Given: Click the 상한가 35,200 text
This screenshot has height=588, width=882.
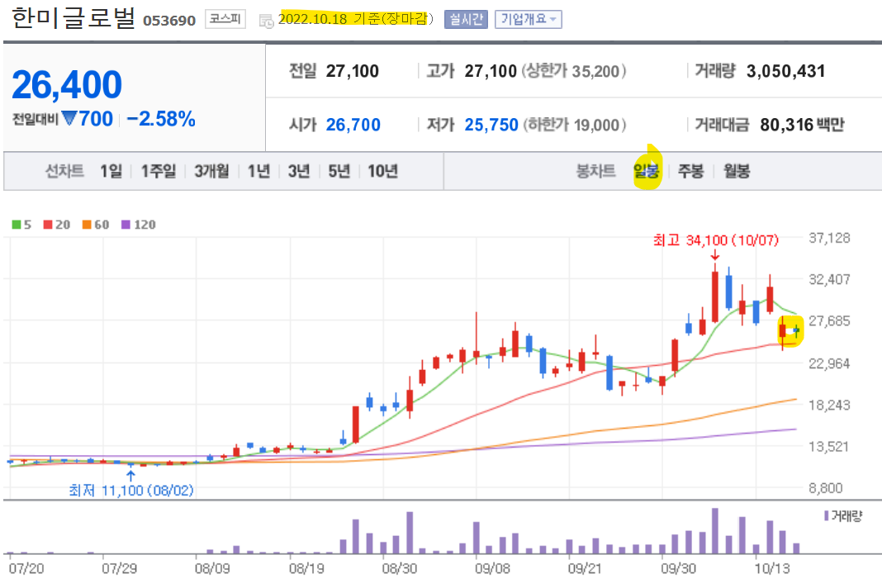Looking at the screenshot, I should 574,71.
